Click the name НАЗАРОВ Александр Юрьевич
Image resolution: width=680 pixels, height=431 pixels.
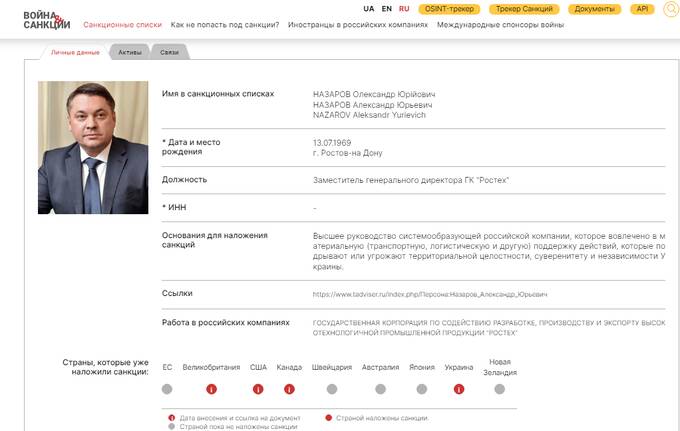373,105
